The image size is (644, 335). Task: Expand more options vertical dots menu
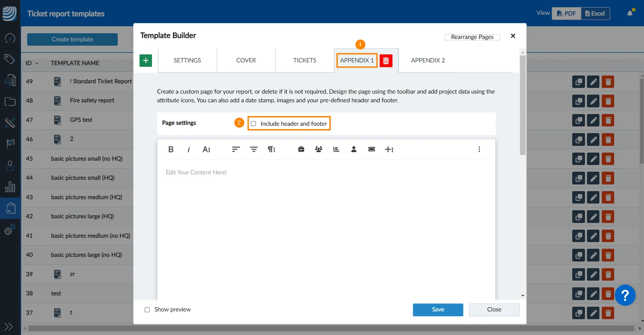click(x=479, y=149)
